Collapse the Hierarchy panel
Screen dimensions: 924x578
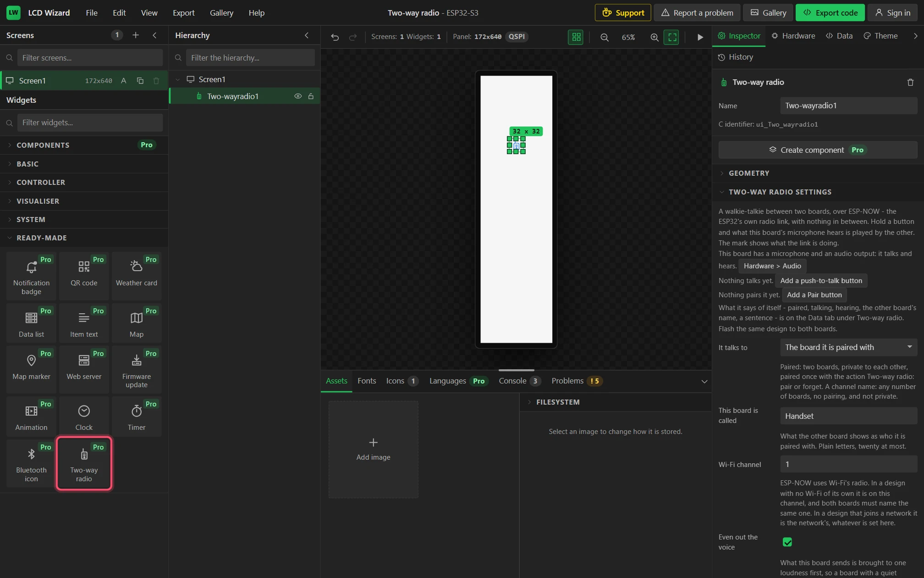pos(307,35)
